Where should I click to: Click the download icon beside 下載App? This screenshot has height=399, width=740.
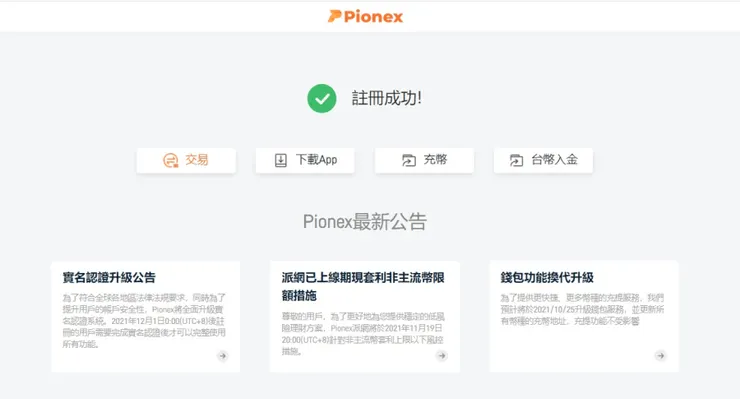(281, 160)
